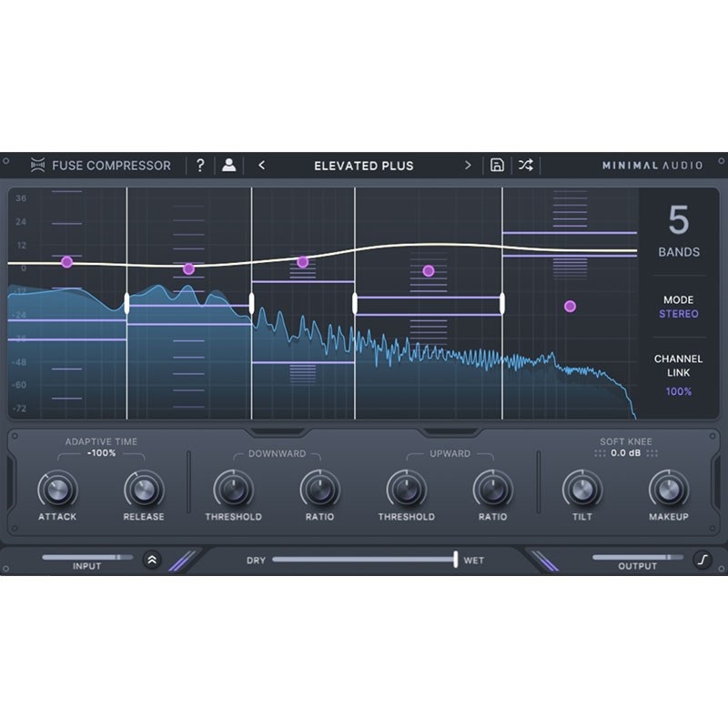The image size is (728, 728).
Task: Click the Input level slider
Action: coord(87,557)
